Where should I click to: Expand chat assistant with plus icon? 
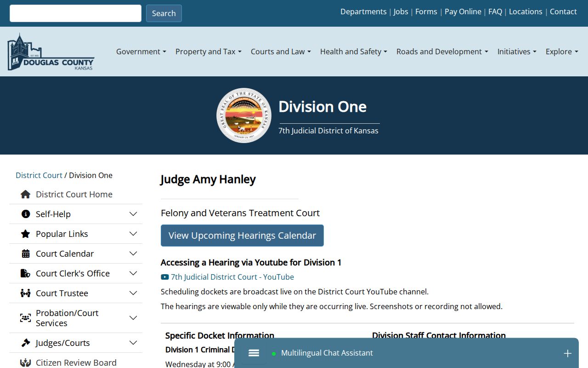click(x=567, y=353)
